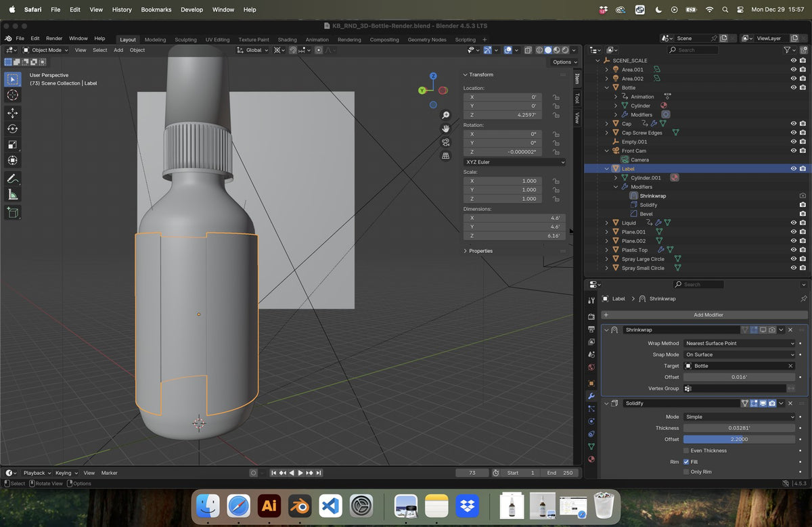Select the Rotate tool
Image resolution: width=812 pixels, height=527 pixels.
pyautogui.click(x=12, y=129)
